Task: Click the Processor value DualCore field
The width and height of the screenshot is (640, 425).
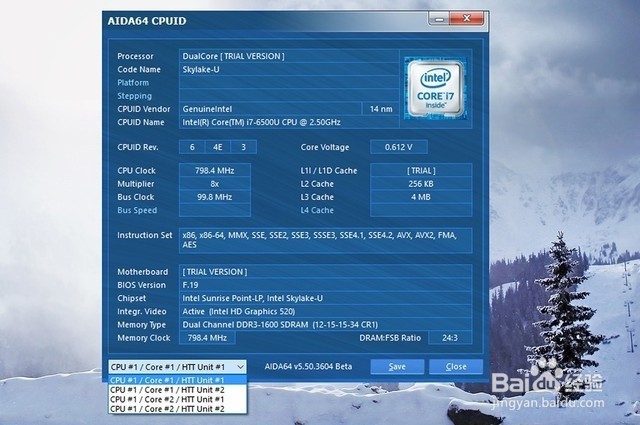Action: tap(289, 56)
